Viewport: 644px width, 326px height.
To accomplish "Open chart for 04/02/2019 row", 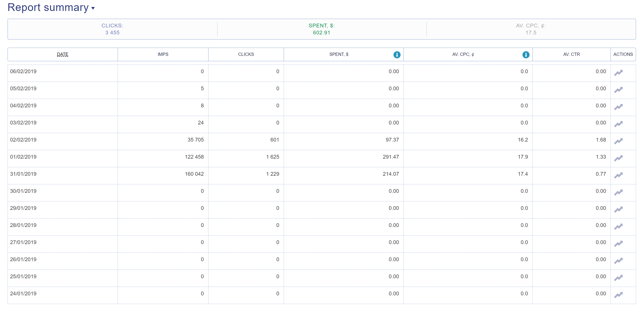I will [618, 107].
